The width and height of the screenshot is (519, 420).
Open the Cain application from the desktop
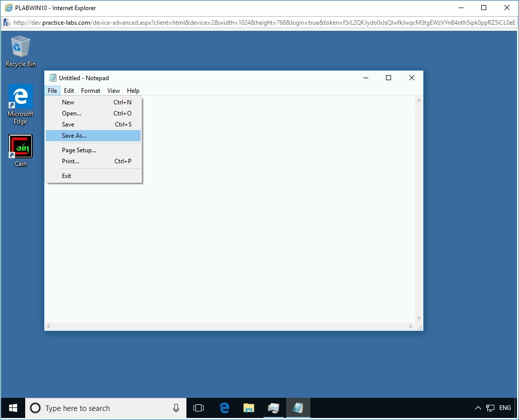click(20, 146)
